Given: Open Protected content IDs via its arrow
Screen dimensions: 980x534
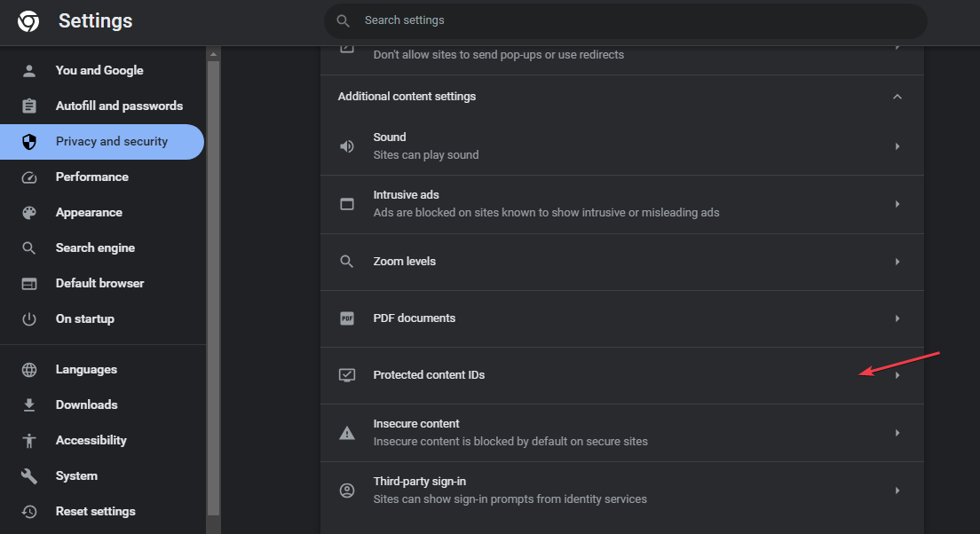Looking at the screenshot, I should (897, 375).
